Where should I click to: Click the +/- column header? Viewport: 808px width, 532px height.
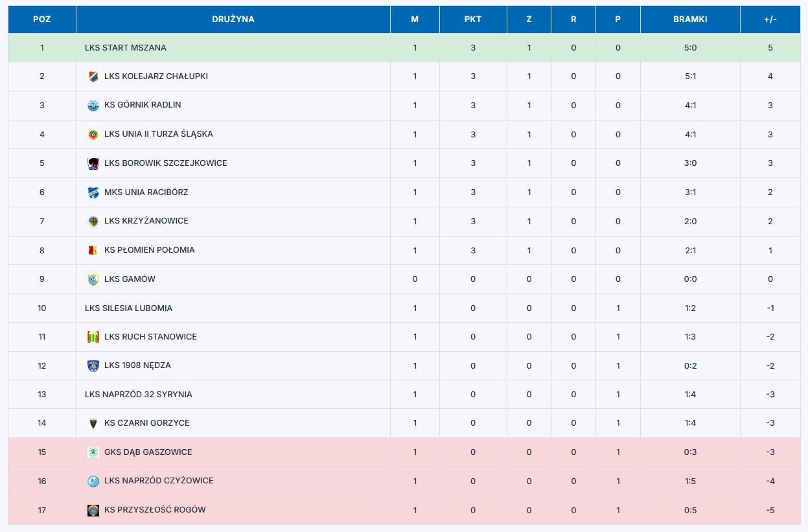point(770,19)
